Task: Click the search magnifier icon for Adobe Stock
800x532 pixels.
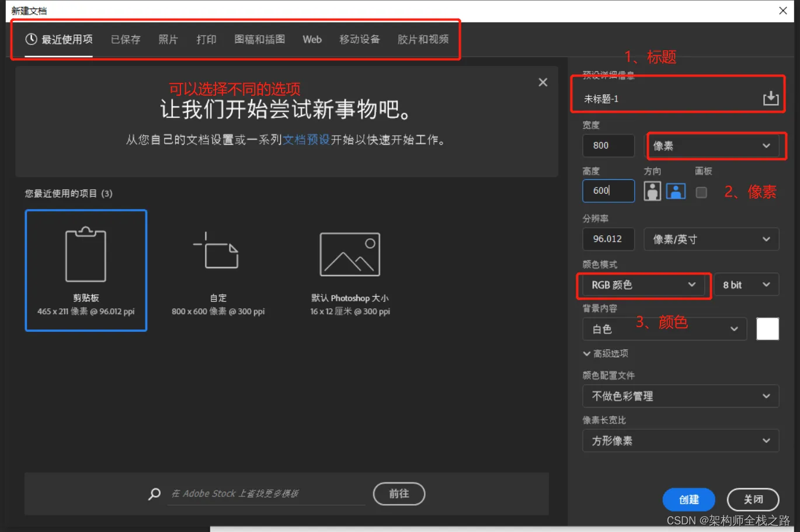Action: coord(154,494)
